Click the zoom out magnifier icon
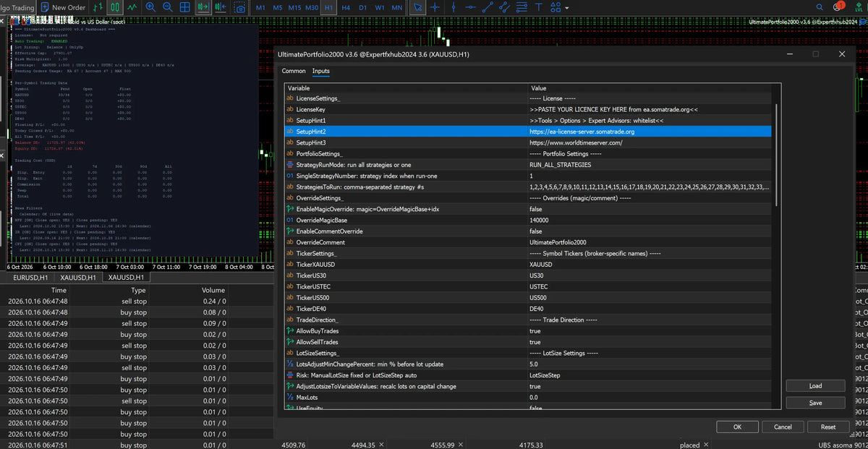Image resolution: width=868 pixels, height=449 pixels. (x=168, y=7)
